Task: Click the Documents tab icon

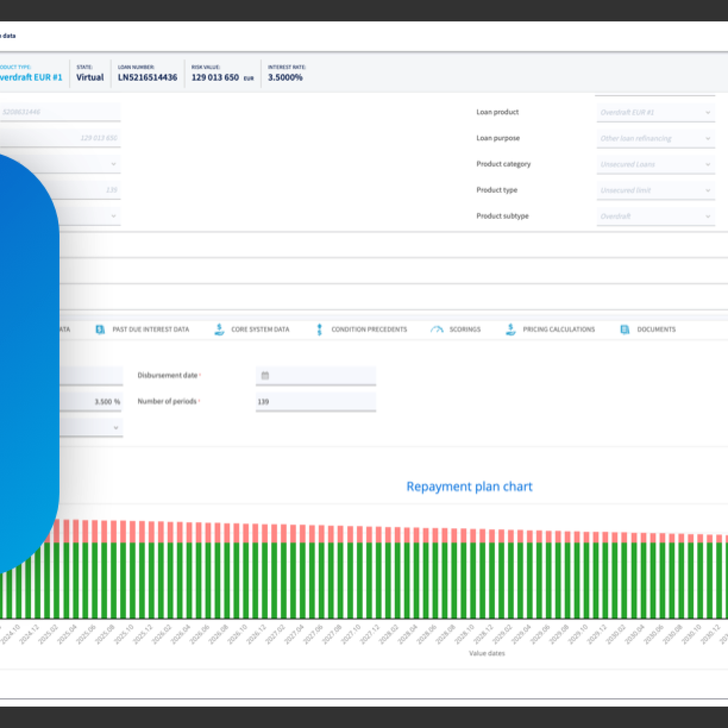Action: [x=625, y=329]
